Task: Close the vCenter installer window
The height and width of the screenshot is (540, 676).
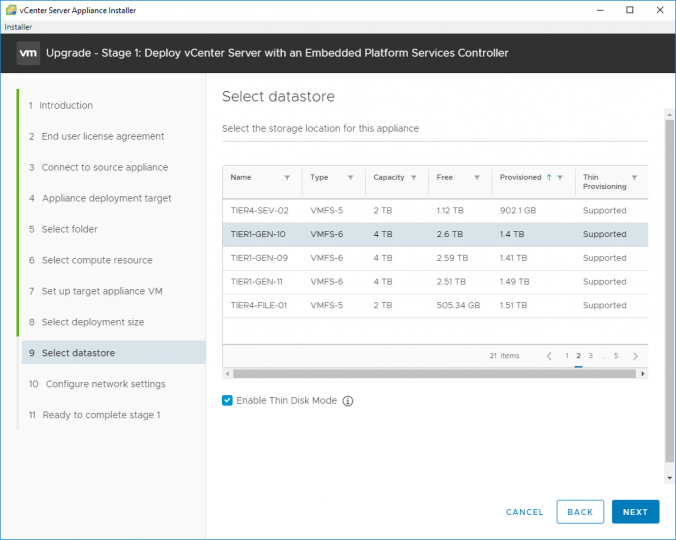Action: (660, 10)
